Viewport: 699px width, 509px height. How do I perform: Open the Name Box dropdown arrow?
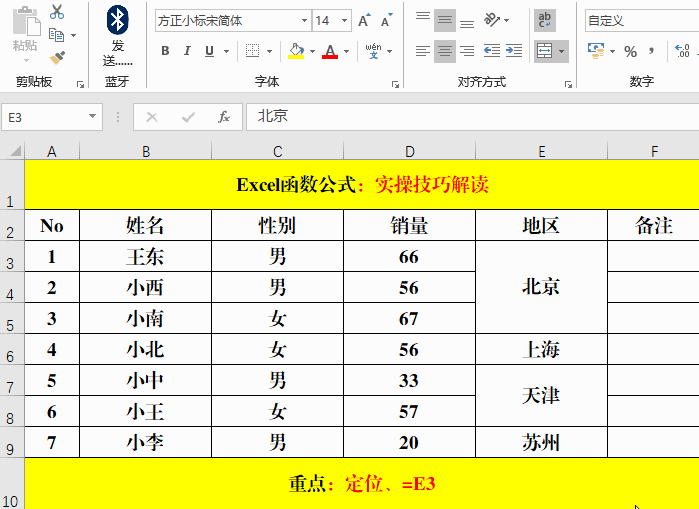[92, 116]
